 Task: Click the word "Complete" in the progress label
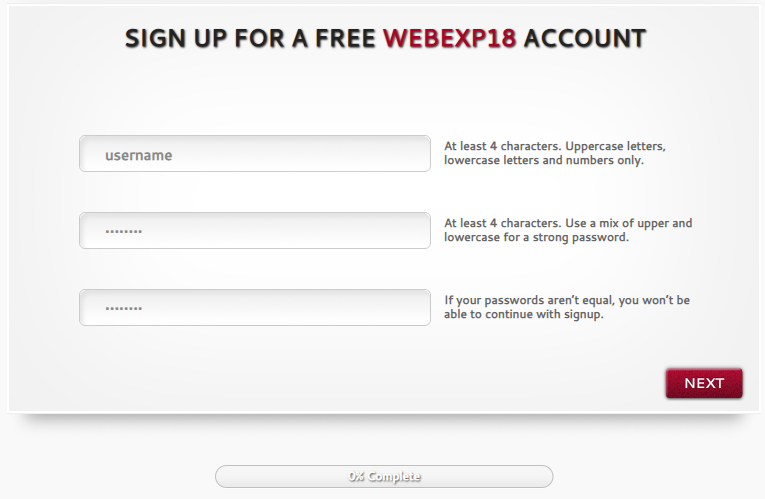(x=395, y=477)
